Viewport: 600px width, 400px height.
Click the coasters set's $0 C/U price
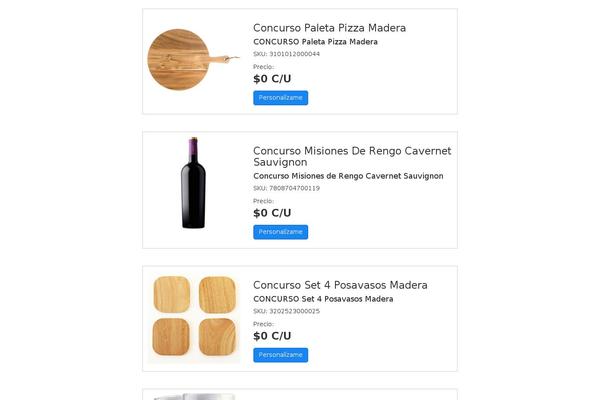pos(272,336)
